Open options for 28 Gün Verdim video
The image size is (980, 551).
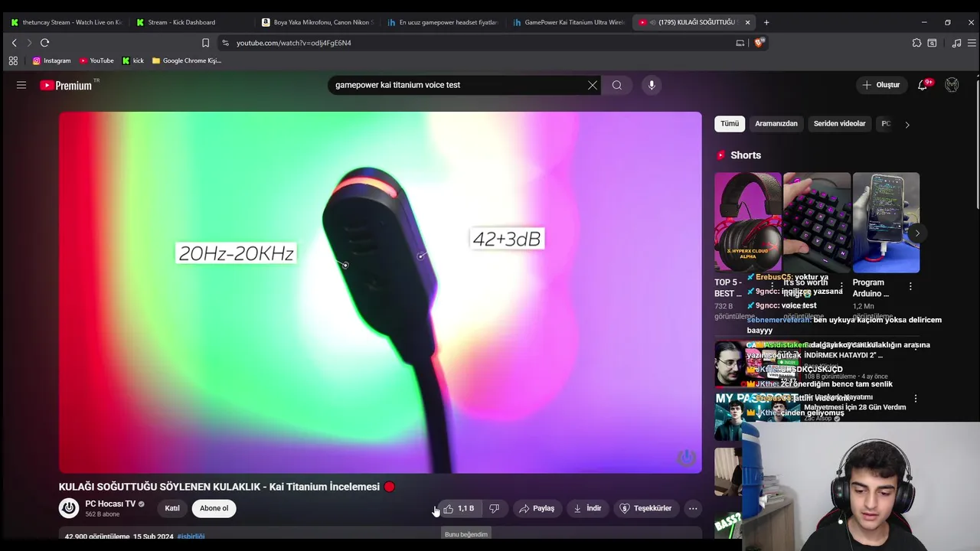[x=915, y=399]
